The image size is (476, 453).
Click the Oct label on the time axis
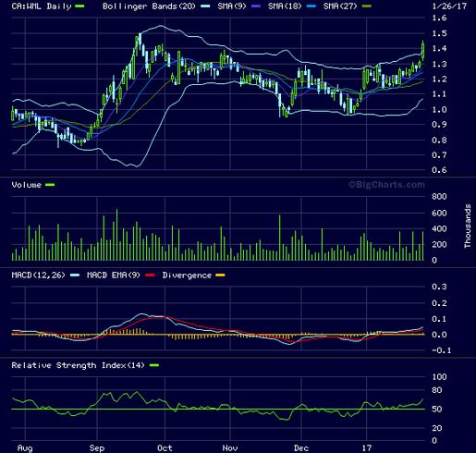click(165, 448)
